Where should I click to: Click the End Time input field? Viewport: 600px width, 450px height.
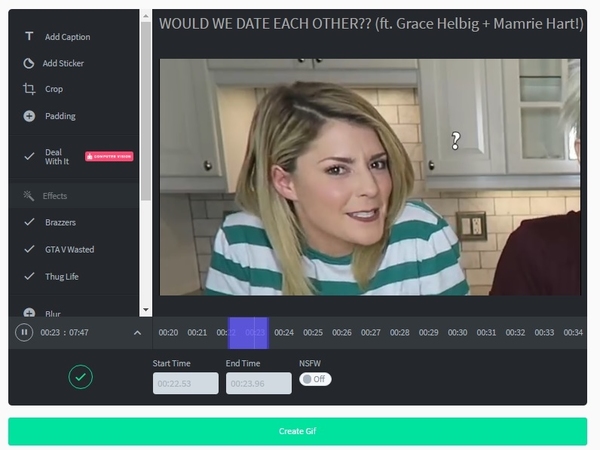pos(258,383)
